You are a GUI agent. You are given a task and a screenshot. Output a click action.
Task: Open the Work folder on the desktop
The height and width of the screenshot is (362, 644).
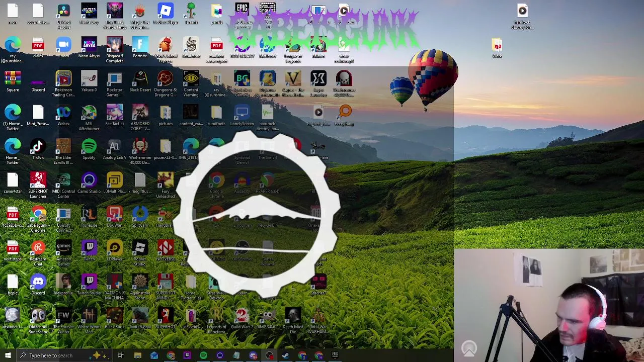click(x=497, y=48)
